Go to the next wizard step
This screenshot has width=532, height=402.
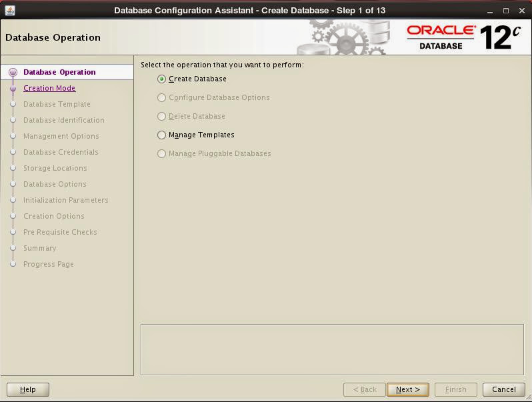click(x=408, y=389)
